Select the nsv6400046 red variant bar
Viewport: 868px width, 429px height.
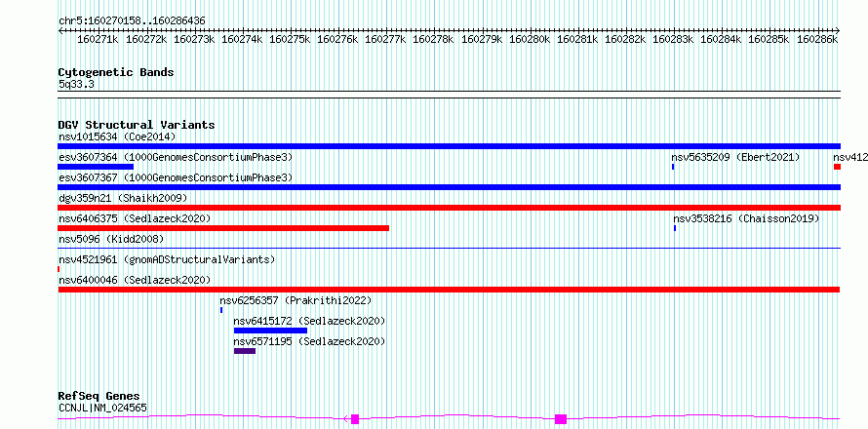click(449, 290)
